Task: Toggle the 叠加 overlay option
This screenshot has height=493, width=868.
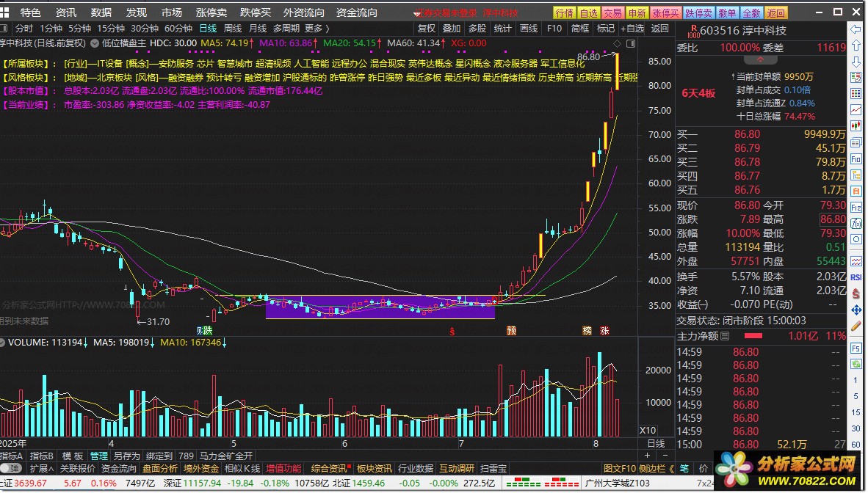Action: pyautogui.click(x=452, y=28)
